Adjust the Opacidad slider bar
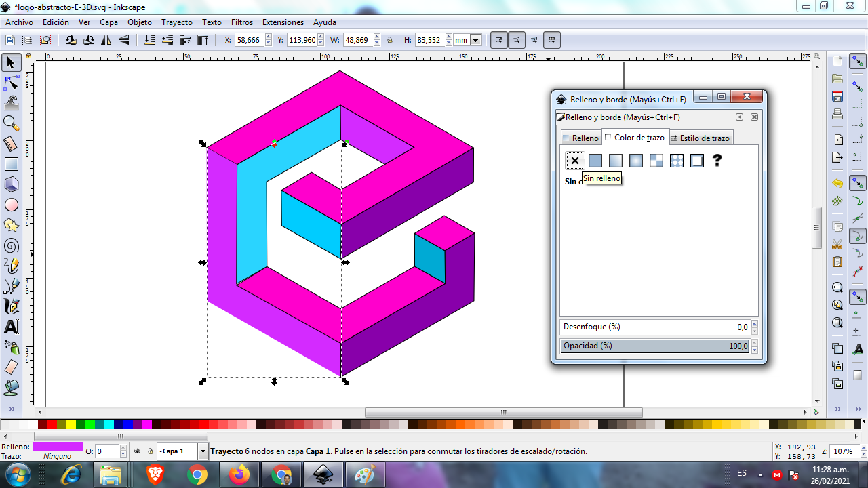Image resolution: width=868 pixels, height=488 pixels. coord(655,346)
